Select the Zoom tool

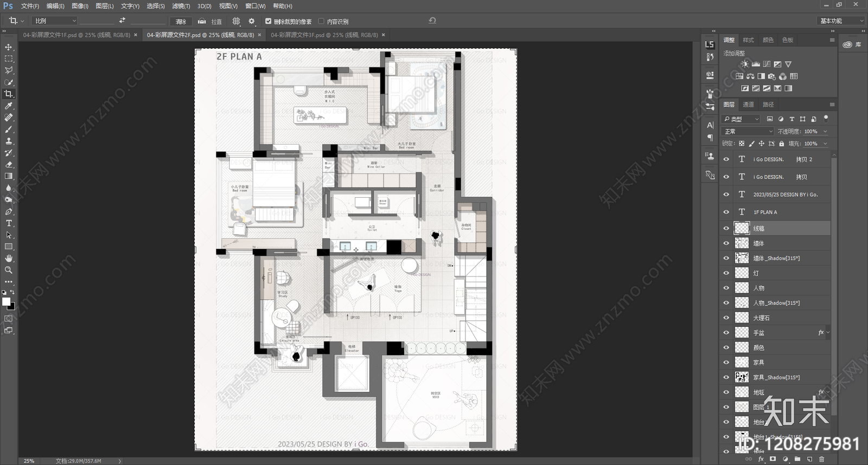(9, 270)
